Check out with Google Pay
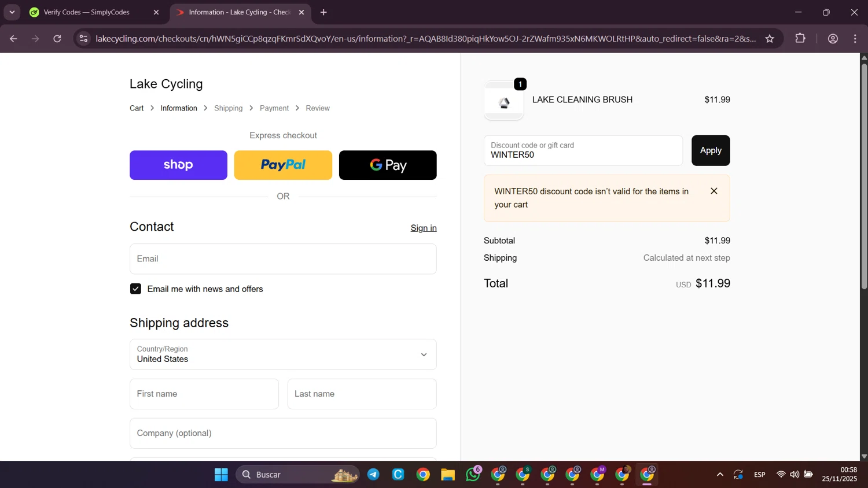The image size is (868, 488). (388, 165)
